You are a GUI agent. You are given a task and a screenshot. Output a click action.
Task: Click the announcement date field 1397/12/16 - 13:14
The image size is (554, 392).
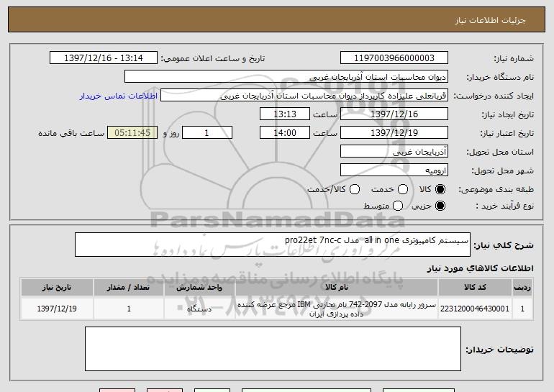104,58
